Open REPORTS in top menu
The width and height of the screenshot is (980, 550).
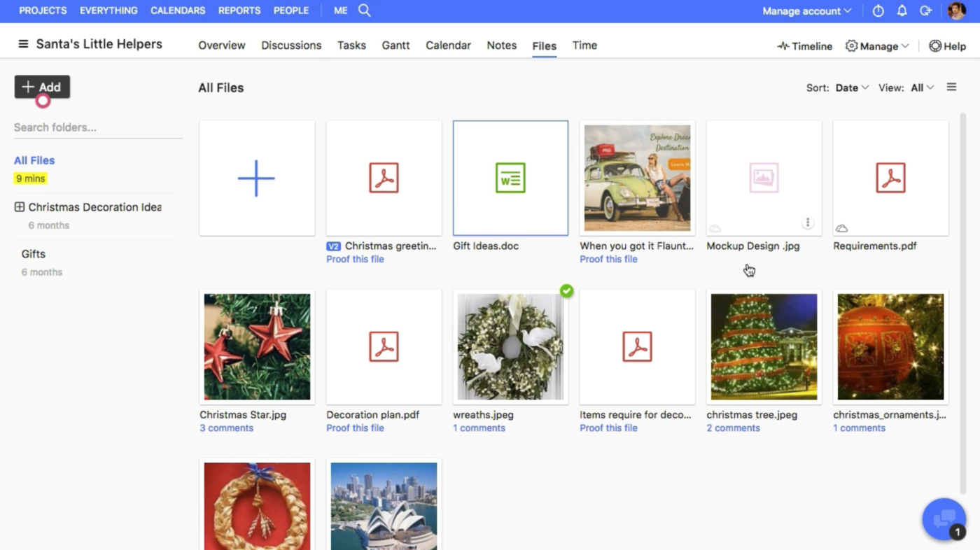(x=239, y=10)
